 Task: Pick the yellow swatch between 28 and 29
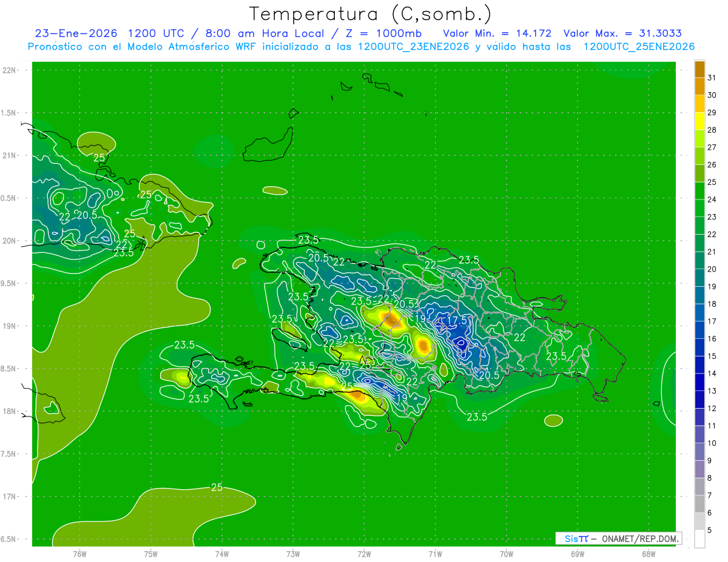(699, 121)
